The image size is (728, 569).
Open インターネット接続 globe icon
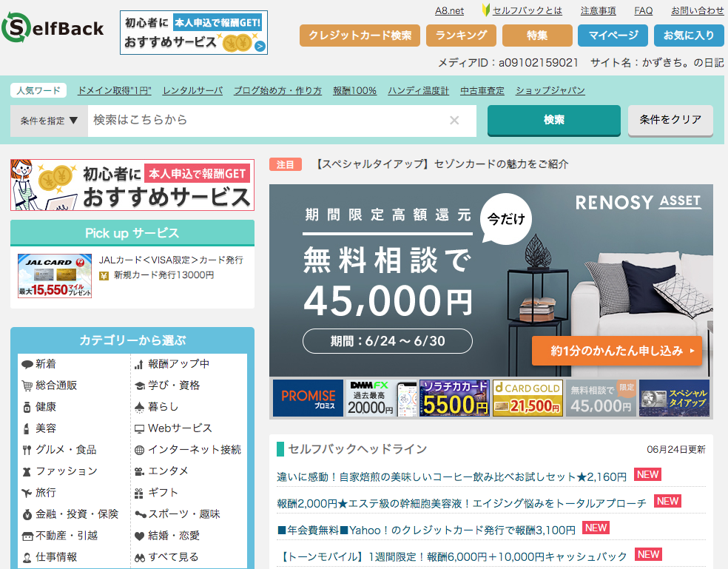139,450
